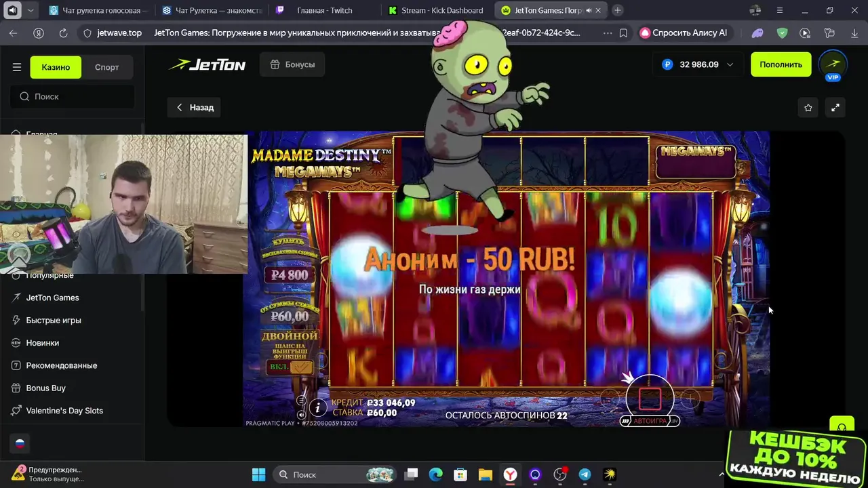Reload the page
The width and height of the screenshot is (868, 488).
[x=63, y=33]
